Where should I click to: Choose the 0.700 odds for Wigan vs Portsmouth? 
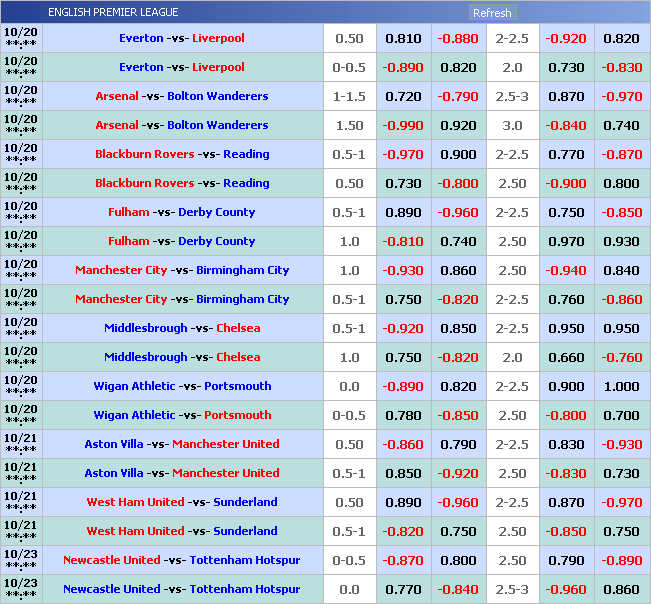point(622,416)
